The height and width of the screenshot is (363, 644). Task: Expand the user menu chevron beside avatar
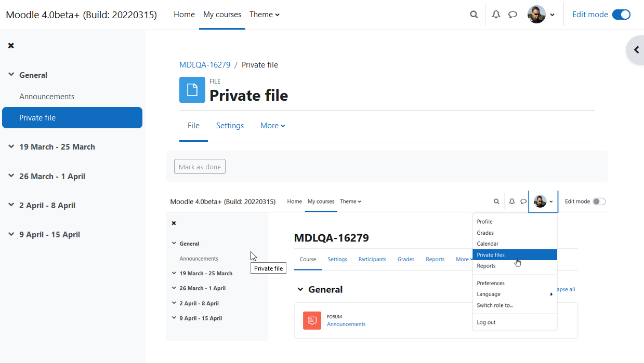552,15
